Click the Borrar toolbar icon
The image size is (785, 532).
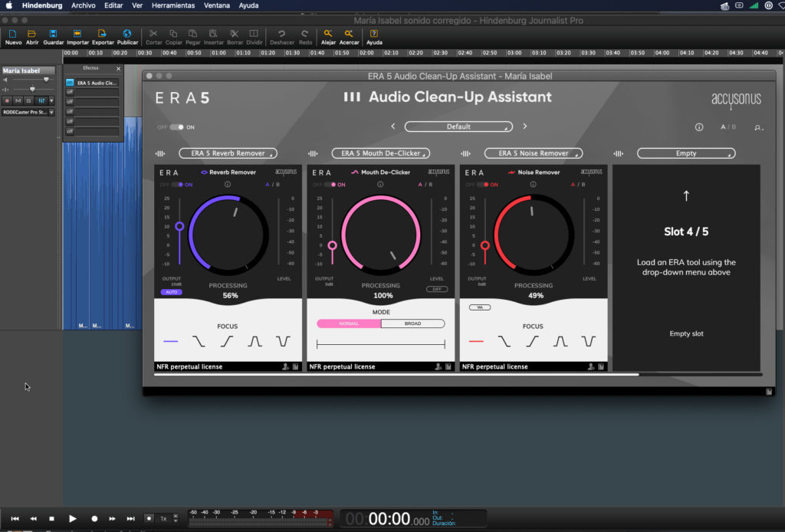click(x=235, y=34)
